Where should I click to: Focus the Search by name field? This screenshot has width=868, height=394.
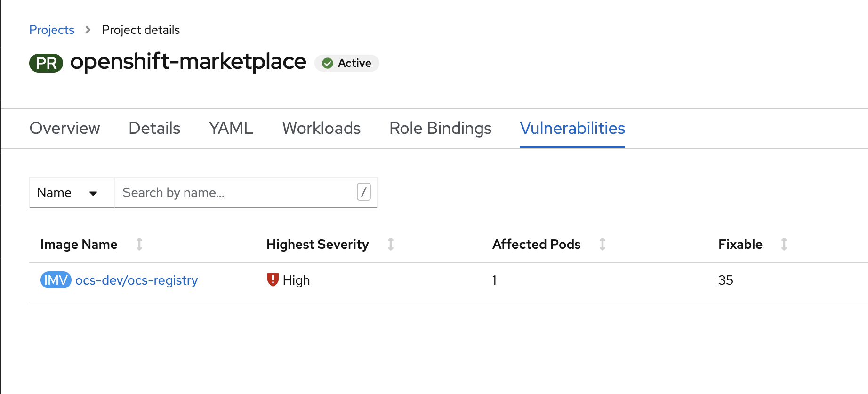(x=235, y=193)
